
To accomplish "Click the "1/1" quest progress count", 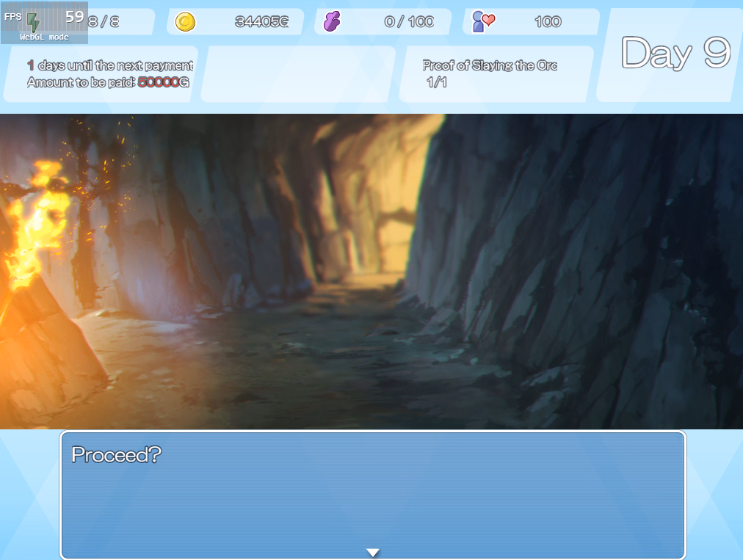I will pos(436,82).
